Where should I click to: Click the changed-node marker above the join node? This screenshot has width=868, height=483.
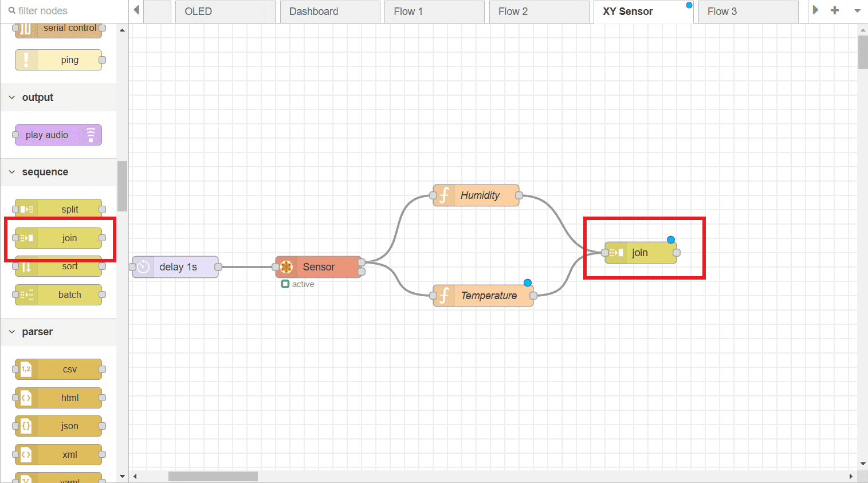670,239
